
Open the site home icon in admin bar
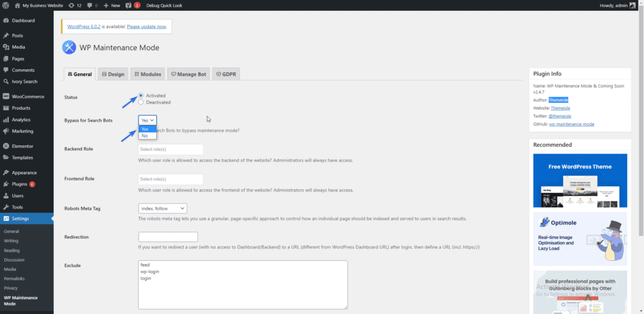point(18,6)
